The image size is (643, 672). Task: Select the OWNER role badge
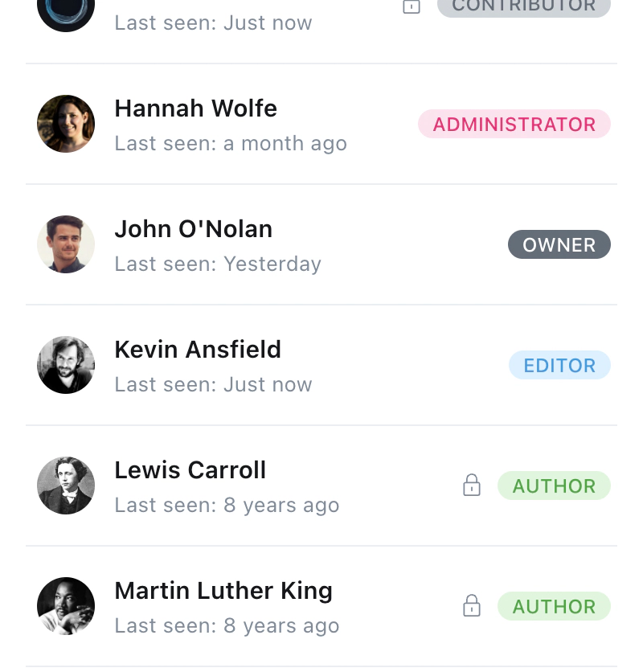[559, 244]
